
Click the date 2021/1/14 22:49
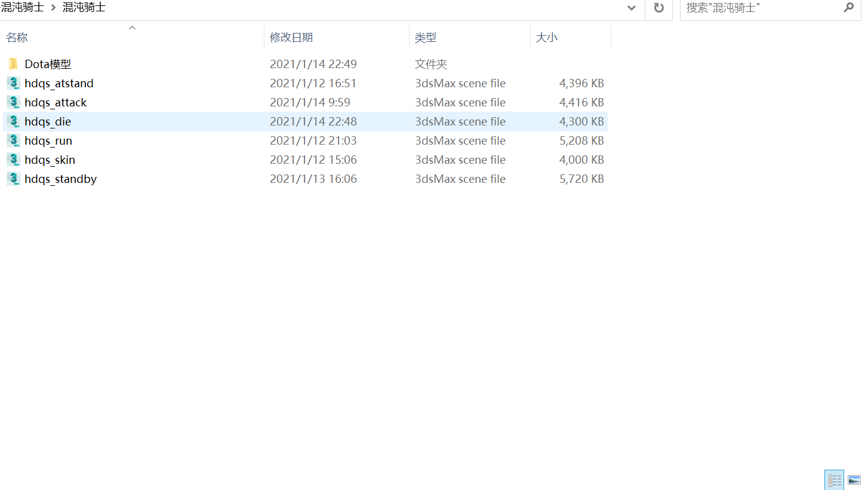313,64
